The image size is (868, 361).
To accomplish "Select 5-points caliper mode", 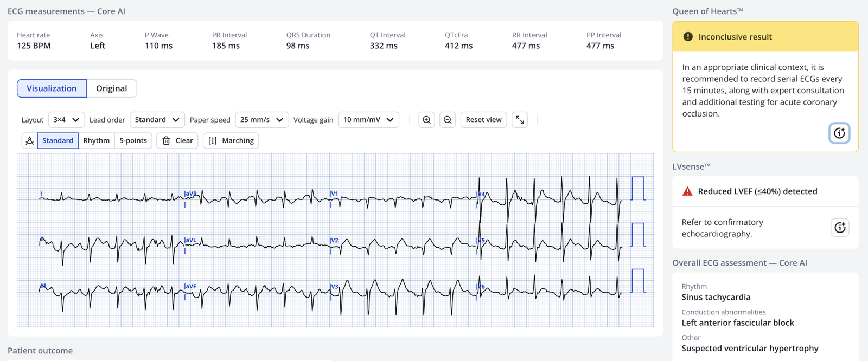I will 133,140.
